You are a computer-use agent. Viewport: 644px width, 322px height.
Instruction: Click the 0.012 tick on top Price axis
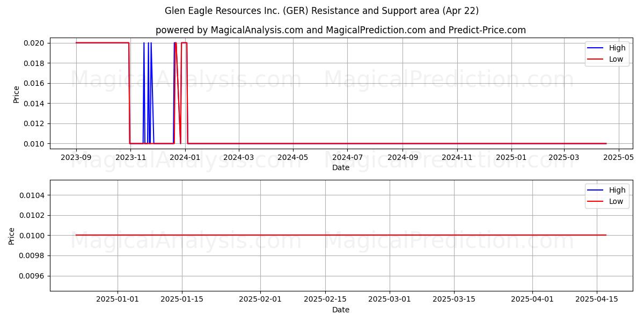pos(34,123)
